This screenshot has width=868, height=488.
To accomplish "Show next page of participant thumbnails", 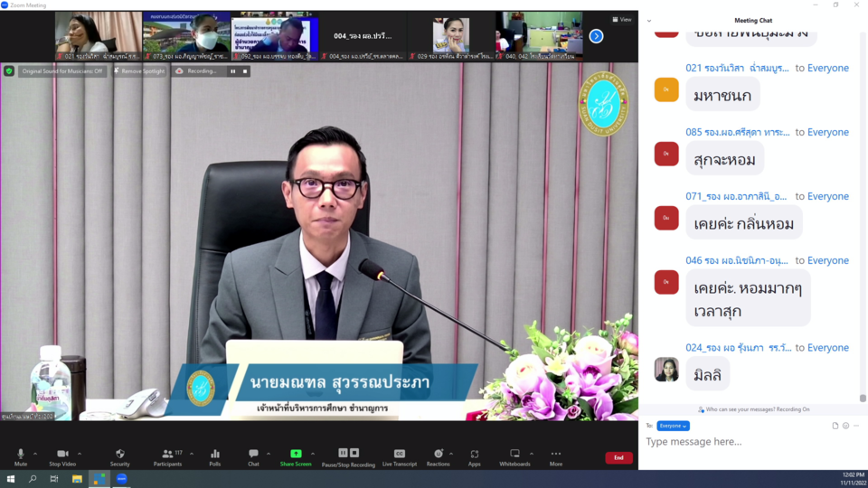I will tap(596, 36).
